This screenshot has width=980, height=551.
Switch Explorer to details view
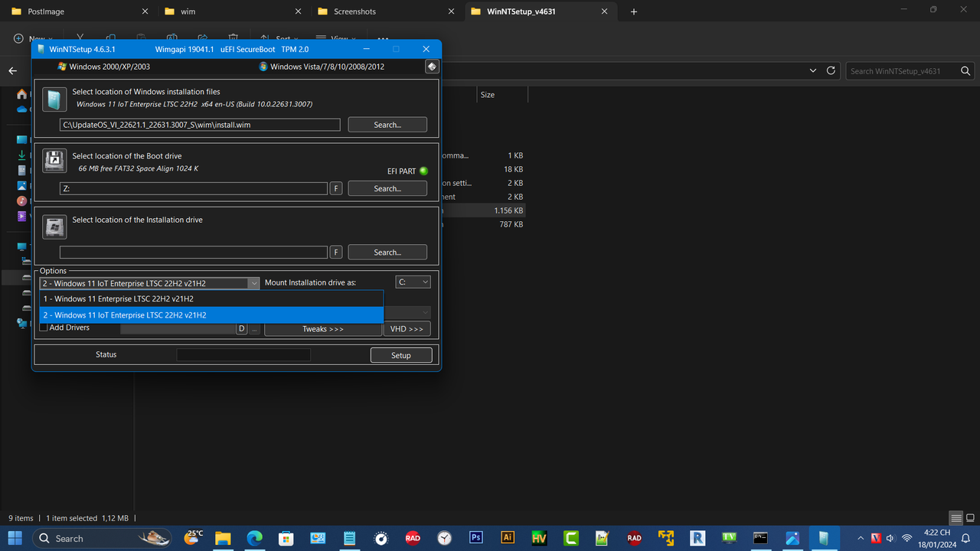[x=955, y=518]
